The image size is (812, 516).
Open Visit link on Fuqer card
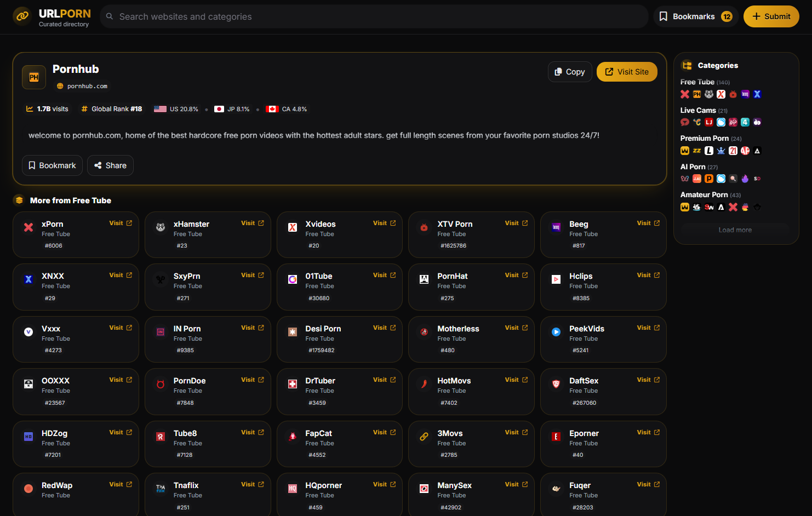pos(648,484)
